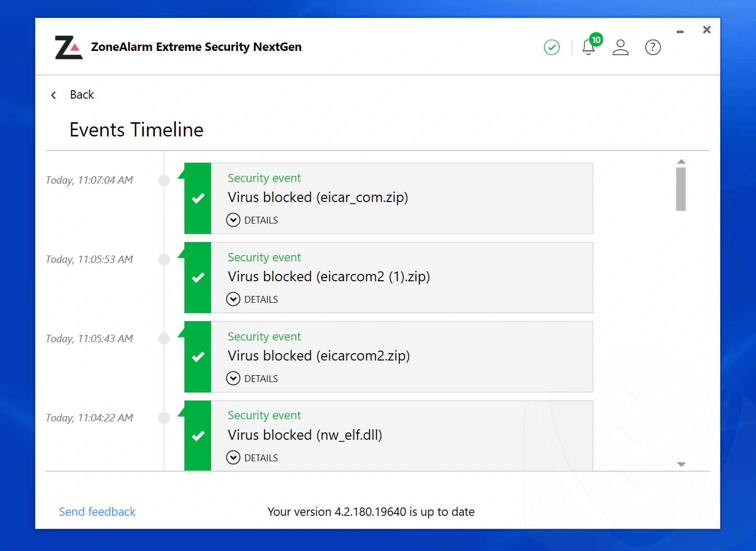756x551 pixels.
Task: Click the Events Timeline heading
Action: tap(136, 130)
